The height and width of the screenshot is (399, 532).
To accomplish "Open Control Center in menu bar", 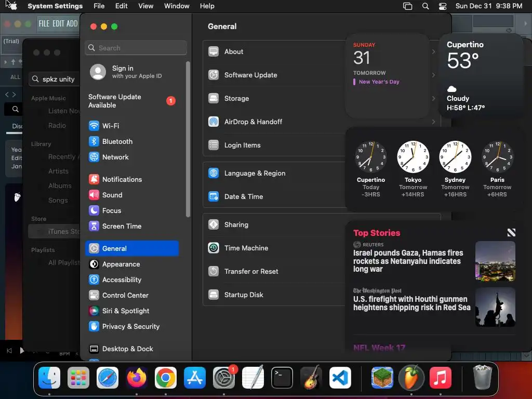I will coord(443,6).
